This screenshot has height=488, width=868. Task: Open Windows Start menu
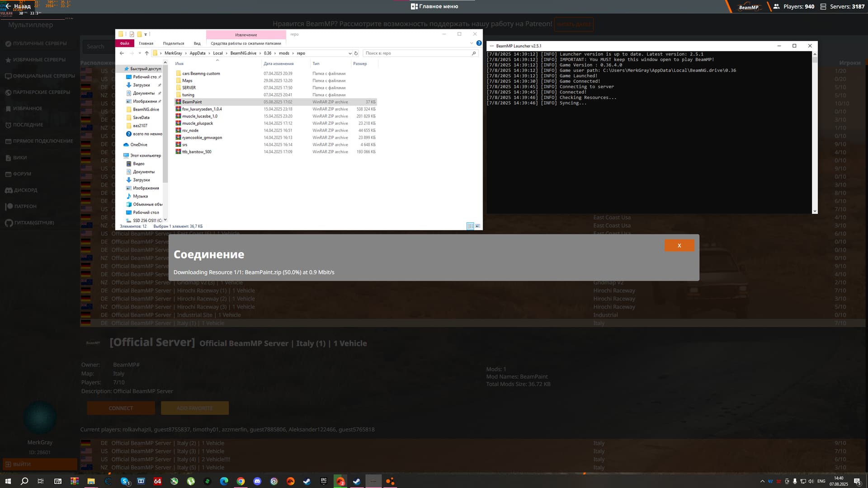click(x=8, y=481)
